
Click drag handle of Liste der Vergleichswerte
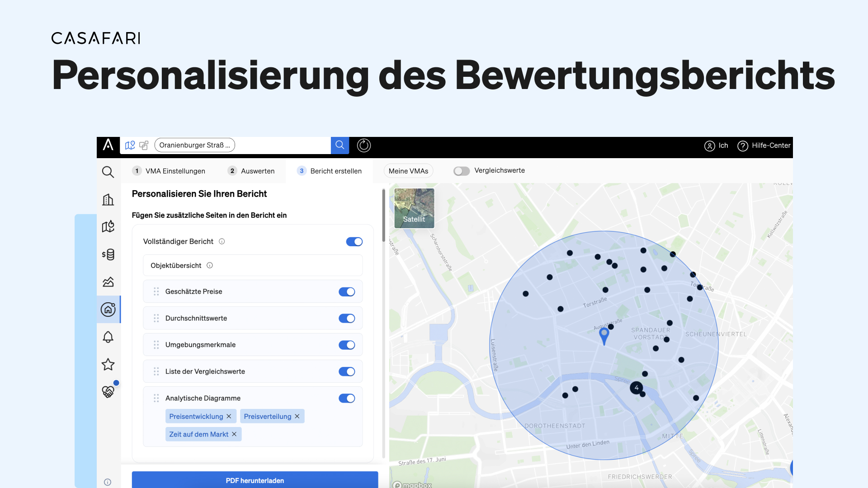(156, 371)
